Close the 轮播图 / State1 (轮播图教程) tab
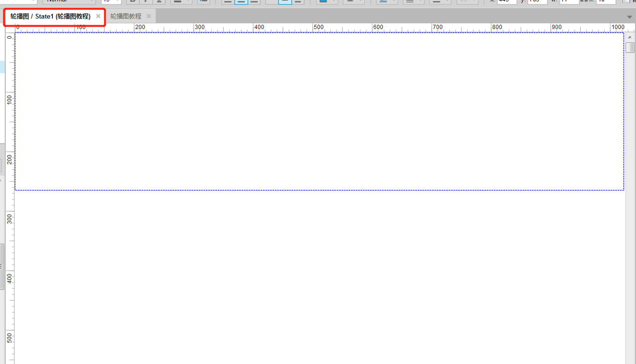This screenshot has width=636, height=364. tap(98, 16)
